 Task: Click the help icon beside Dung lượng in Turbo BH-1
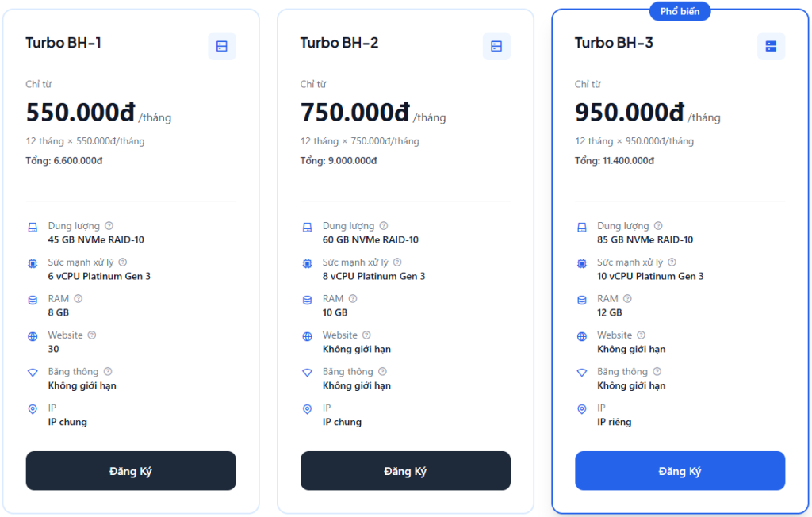109,226
